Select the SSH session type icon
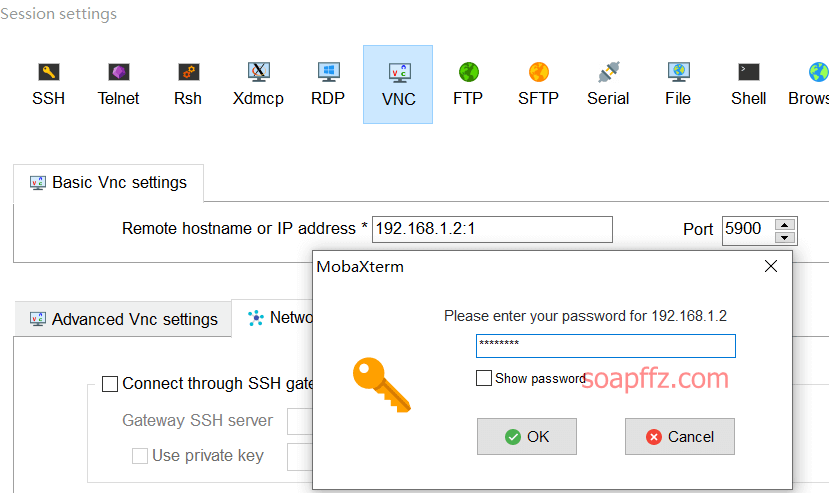The image size is (829, 493). 49,72
